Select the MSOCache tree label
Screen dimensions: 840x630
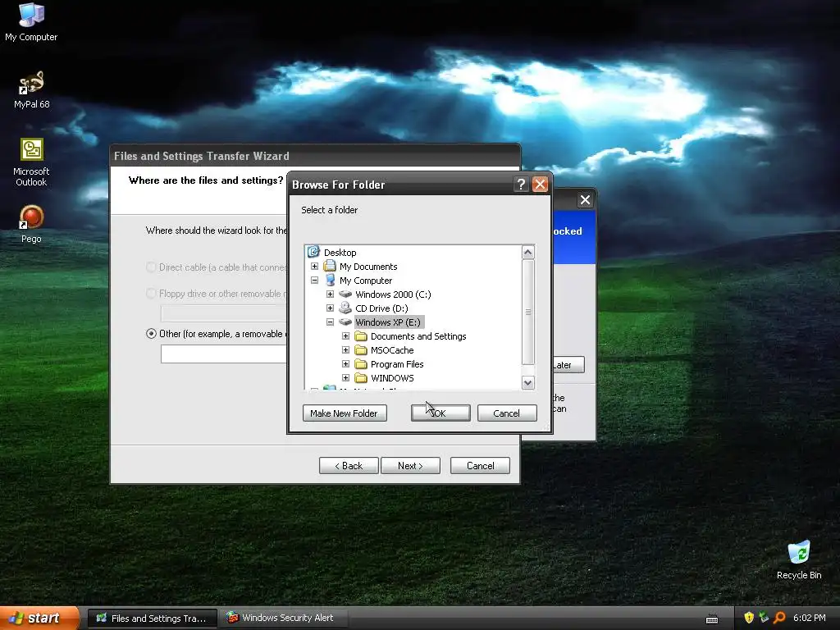coord(392,349)
